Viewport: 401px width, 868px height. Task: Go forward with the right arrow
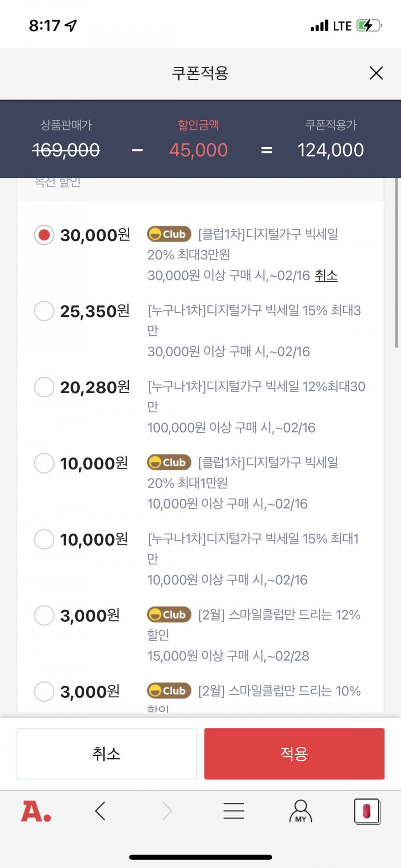[167, 811]
